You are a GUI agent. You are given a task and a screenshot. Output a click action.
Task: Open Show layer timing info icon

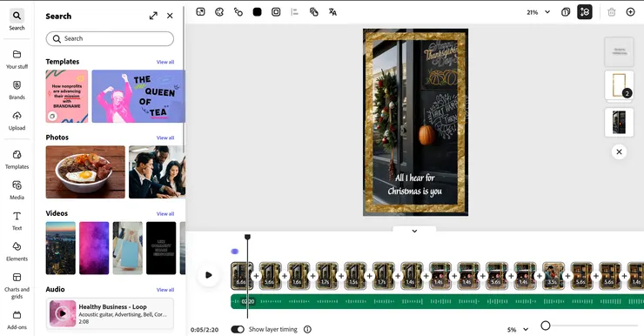307,329
